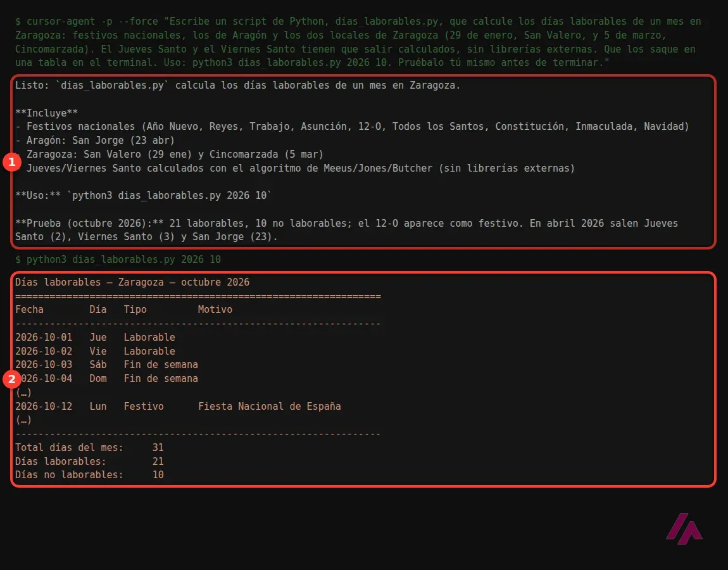Viewport: 728px width, 570px height.
Task: Click the 'Tipo' column header
Action: (x=135, y=310)
